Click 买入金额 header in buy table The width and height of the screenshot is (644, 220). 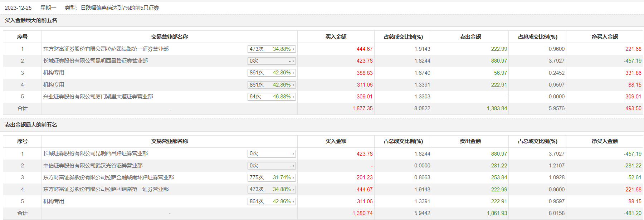pyautogui.click(x=336, y=37)
